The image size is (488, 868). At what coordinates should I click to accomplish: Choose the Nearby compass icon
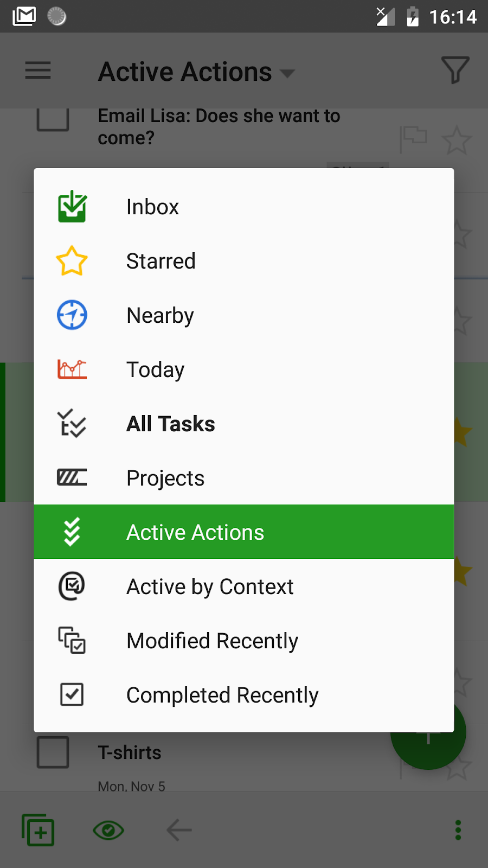pos(72,315)
